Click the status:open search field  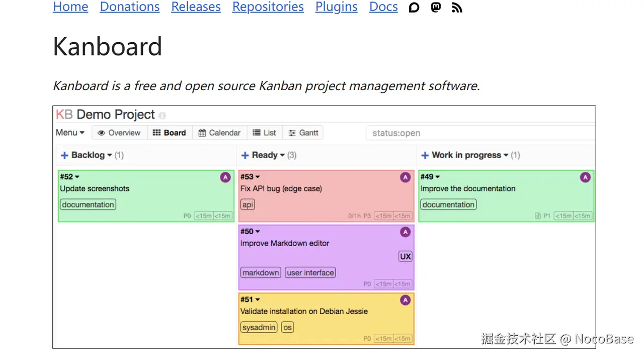click(x=480, y=133)
